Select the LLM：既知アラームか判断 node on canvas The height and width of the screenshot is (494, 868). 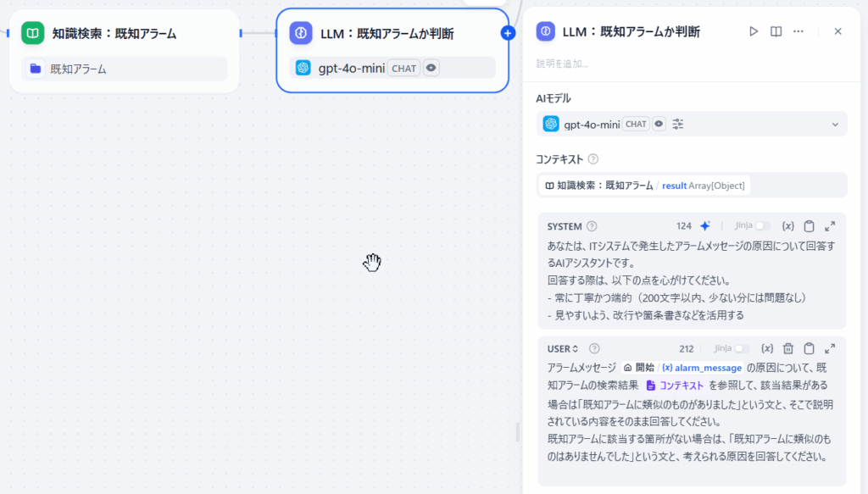392,50
